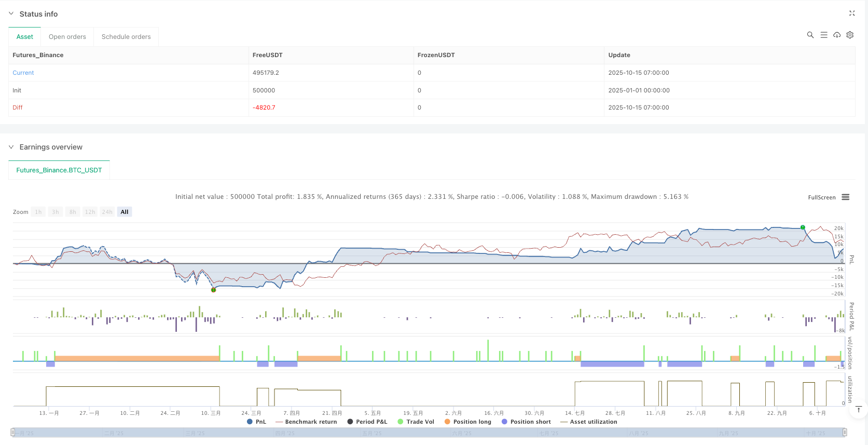Hide the Trade Vol series via legend
This screenshot has width=868, height=445.
point(416,422)
